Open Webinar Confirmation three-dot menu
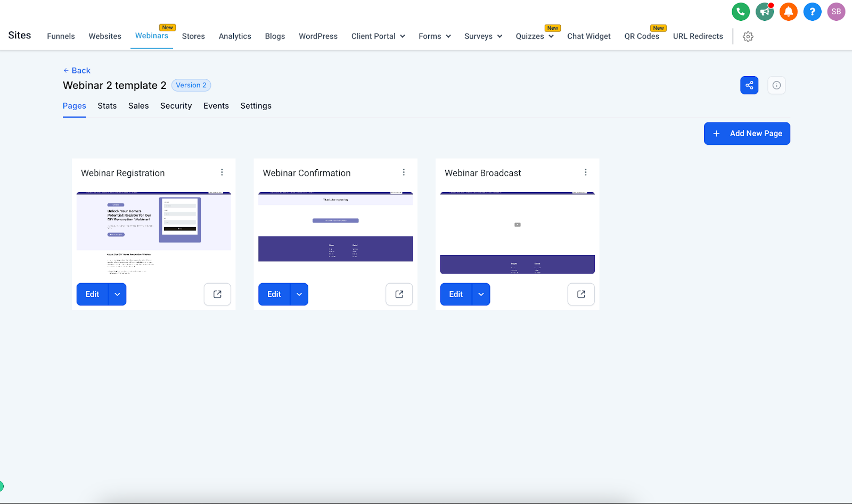The height and width of the screenshot is (504, 852). (404, 172)
